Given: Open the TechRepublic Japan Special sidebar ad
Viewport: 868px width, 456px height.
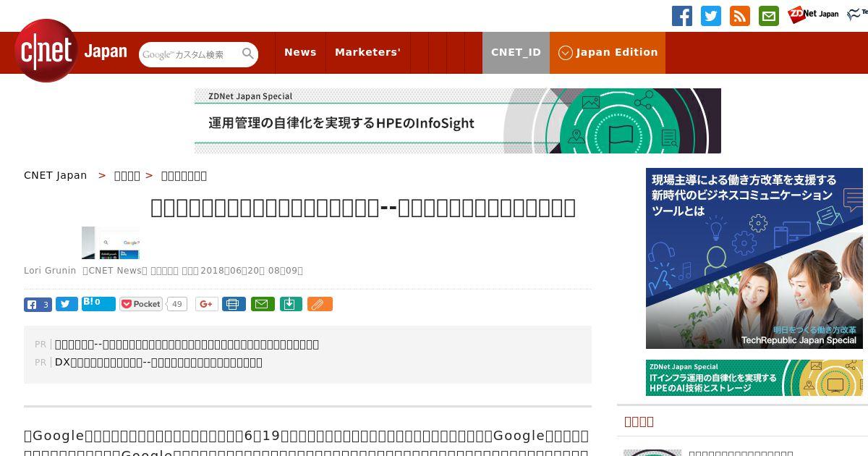Looking at the screenshot, I should tap(754, 258).
